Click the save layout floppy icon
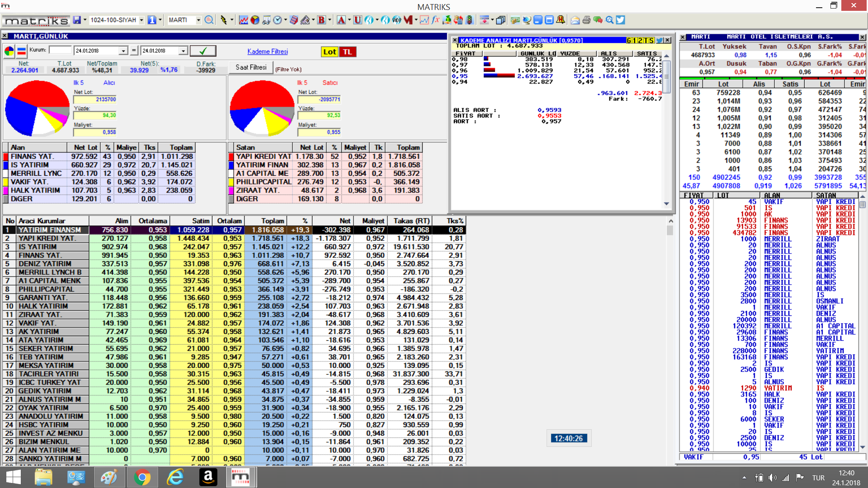868x488 pixels. point(76,20)
